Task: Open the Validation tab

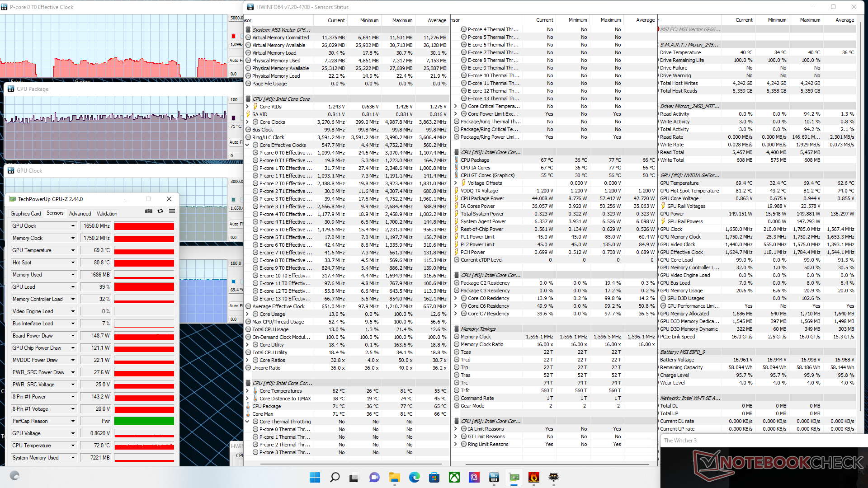Action: click(107, 214)
